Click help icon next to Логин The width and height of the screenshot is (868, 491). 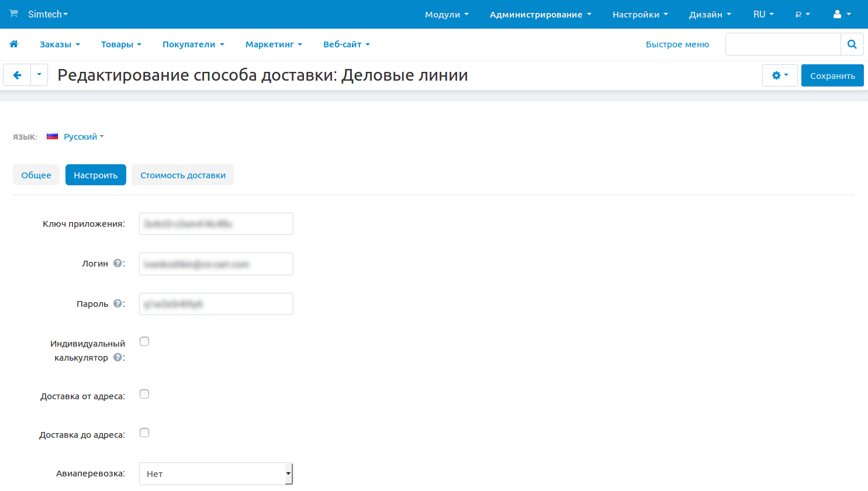point(117,263)
